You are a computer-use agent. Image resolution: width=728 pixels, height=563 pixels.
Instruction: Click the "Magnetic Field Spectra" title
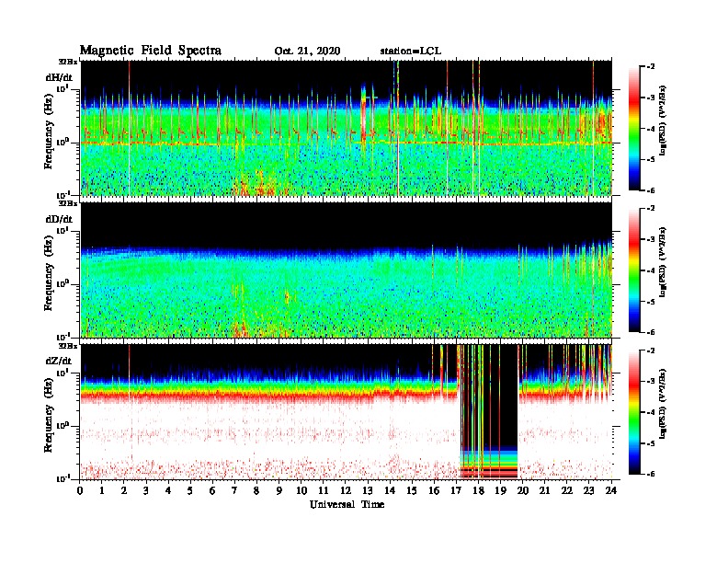tap(151, 51)
